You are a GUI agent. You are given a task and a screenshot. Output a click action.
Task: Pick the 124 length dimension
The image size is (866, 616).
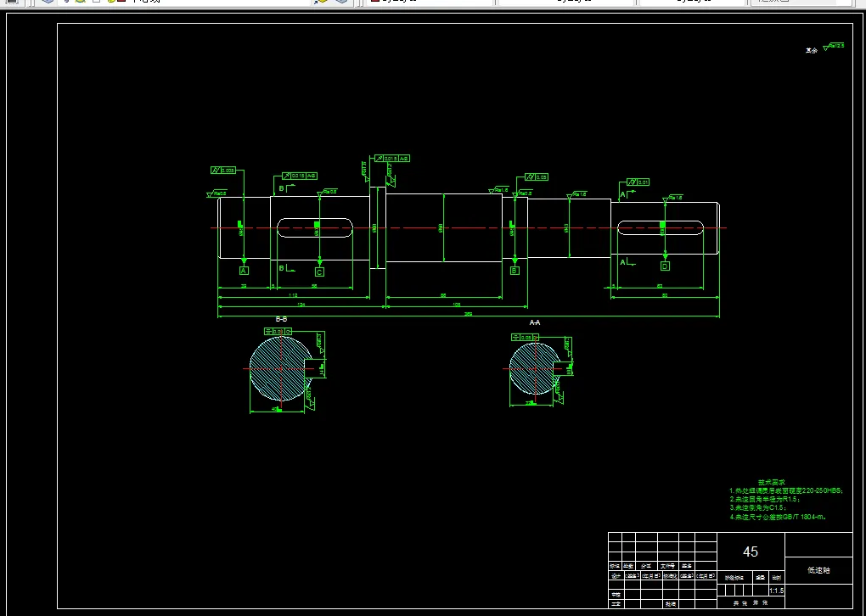point(301,304)
